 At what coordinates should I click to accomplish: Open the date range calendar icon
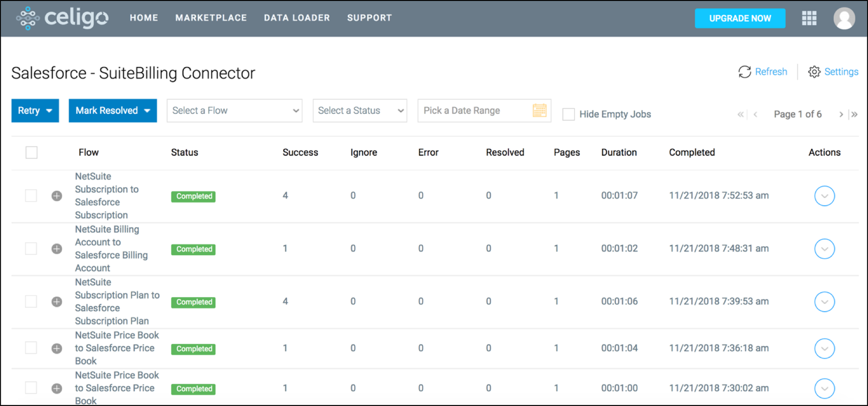[x=539, y=111]
